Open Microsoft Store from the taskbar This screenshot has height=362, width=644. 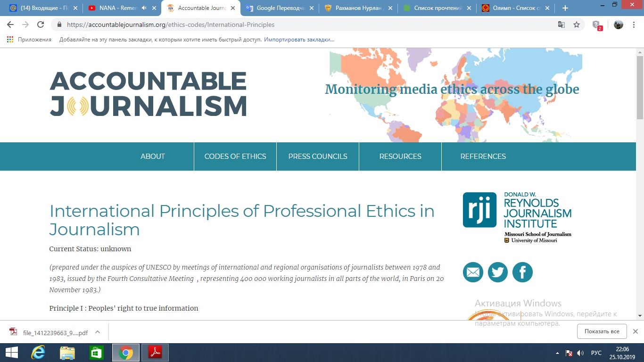click(96, 352)
